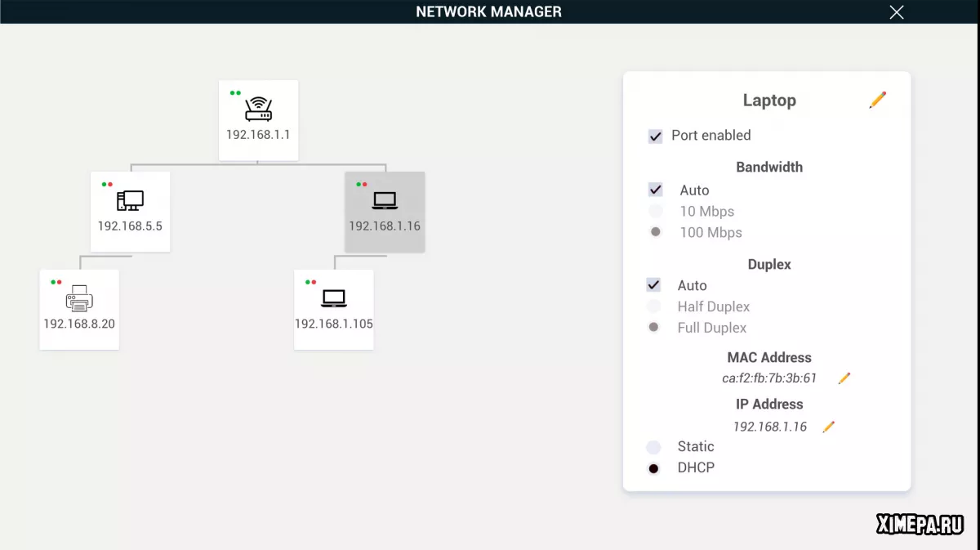Select the printer node 192.168.8.20

tap(79, 309)
